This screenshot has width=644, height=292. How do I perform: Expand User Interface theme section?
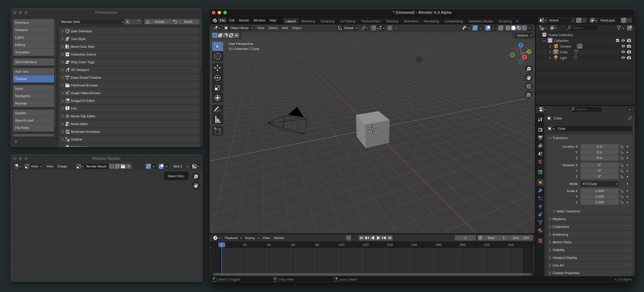coord(129,31)
